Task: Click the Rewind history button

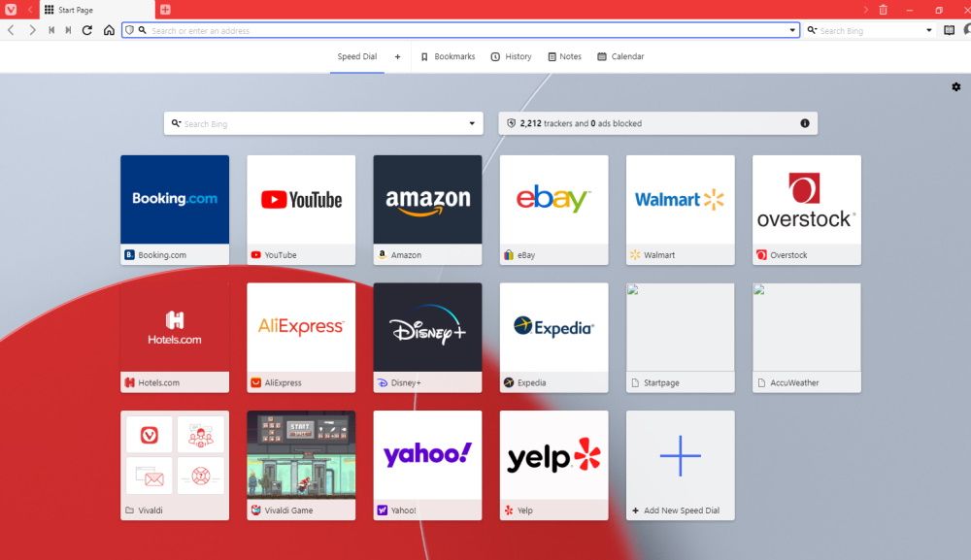Action: [x=51, y=30]
